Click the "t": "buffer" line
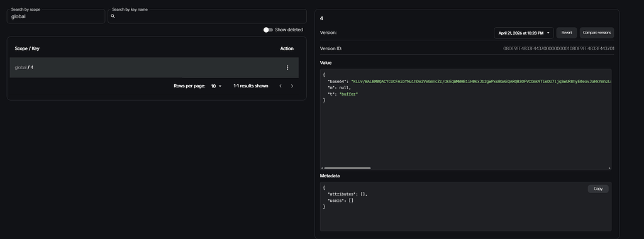Screen dimensions: 644x239 (343, 94)
